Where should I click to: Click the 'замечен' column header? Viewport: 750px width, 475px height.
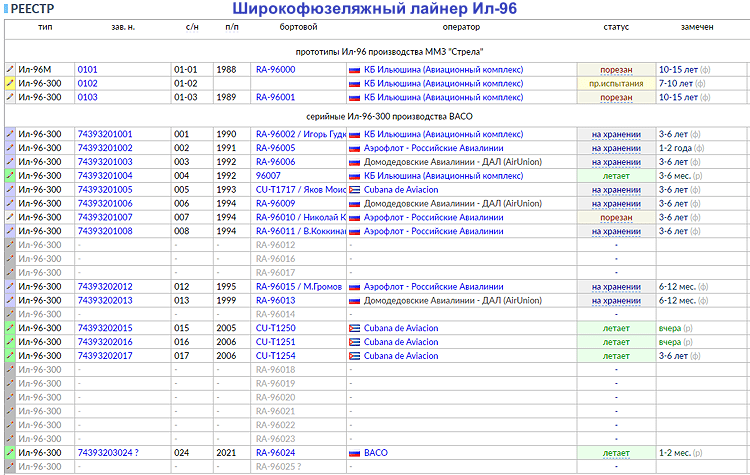(x=697, y=27)
